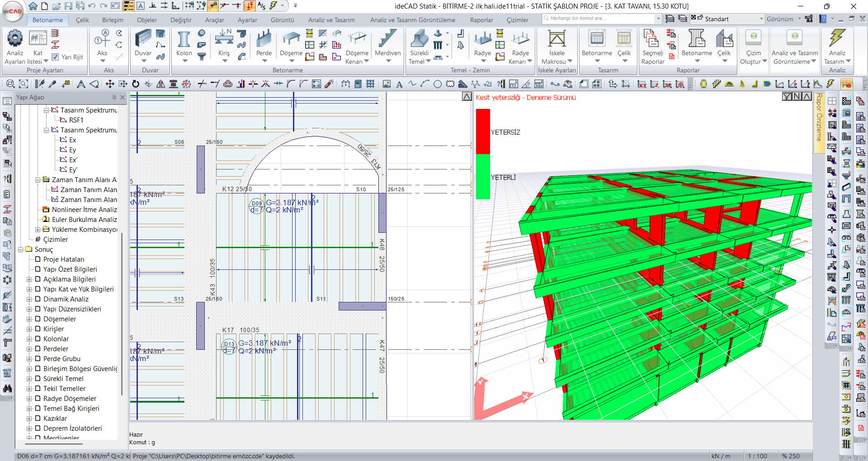Expand the Yükleme Kombinasyonları tree node

click(38, 230)
